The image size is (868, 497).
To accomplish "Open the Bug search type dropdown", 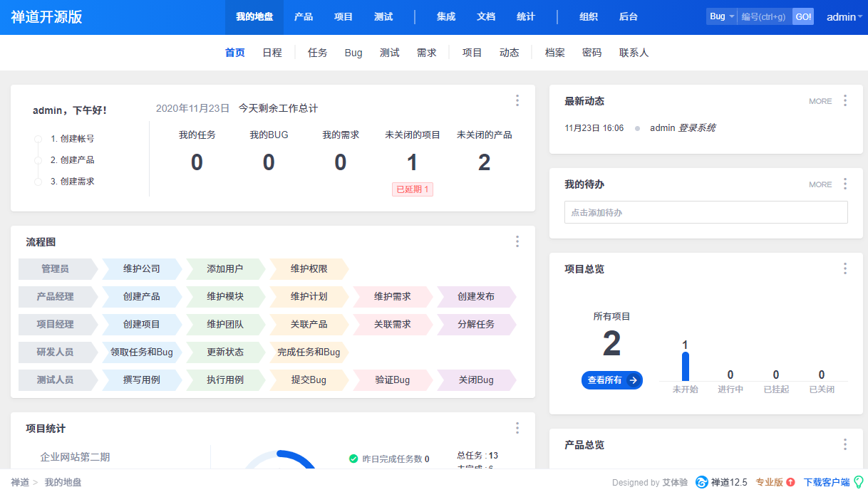I will (x=722, y=16).
